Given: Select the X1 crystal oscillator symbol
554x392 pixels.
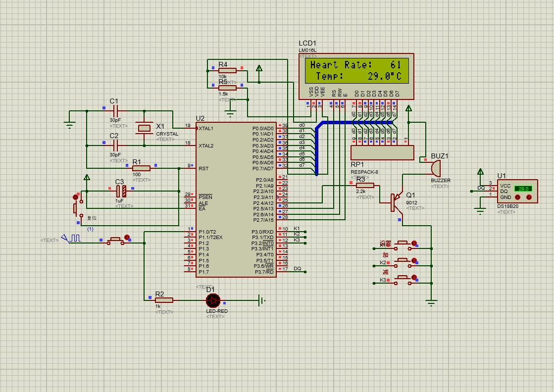Looking at the screenshot, I should tap(144, 128).
